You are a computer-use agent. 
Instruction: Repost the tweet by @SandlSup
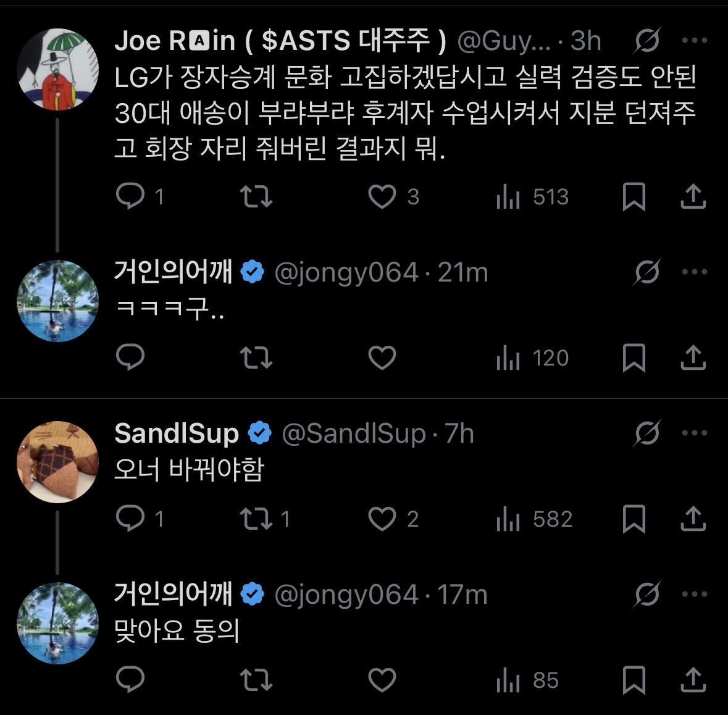(x=255, y=519)
